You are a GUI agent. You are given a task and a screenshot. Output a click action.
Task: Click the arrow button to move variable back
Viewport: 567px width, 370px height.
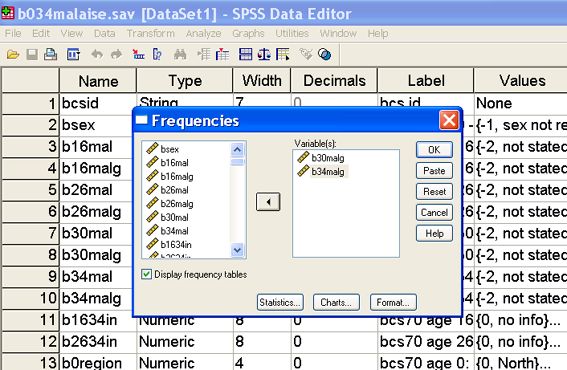(x=268, y=202)
